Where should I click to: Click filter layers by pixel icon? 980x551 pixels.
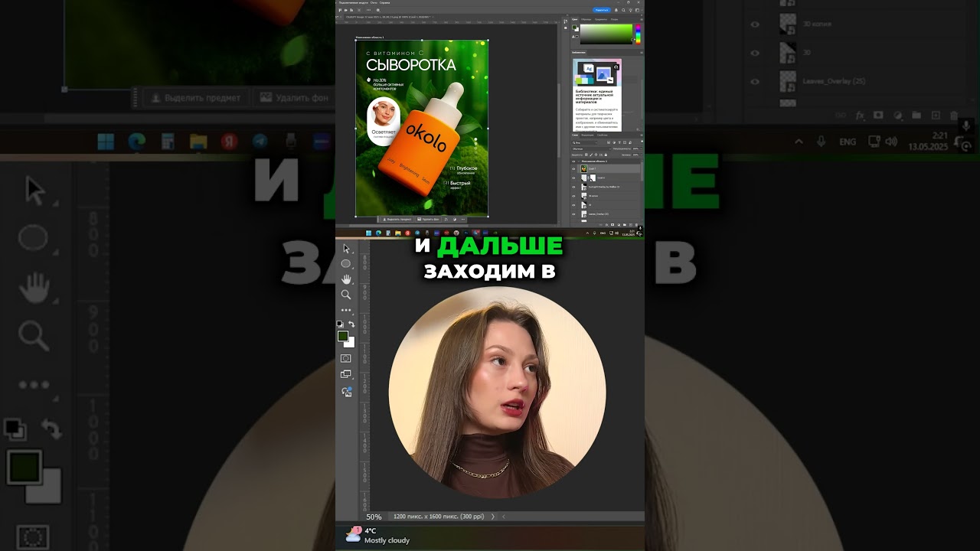(609, 142)
